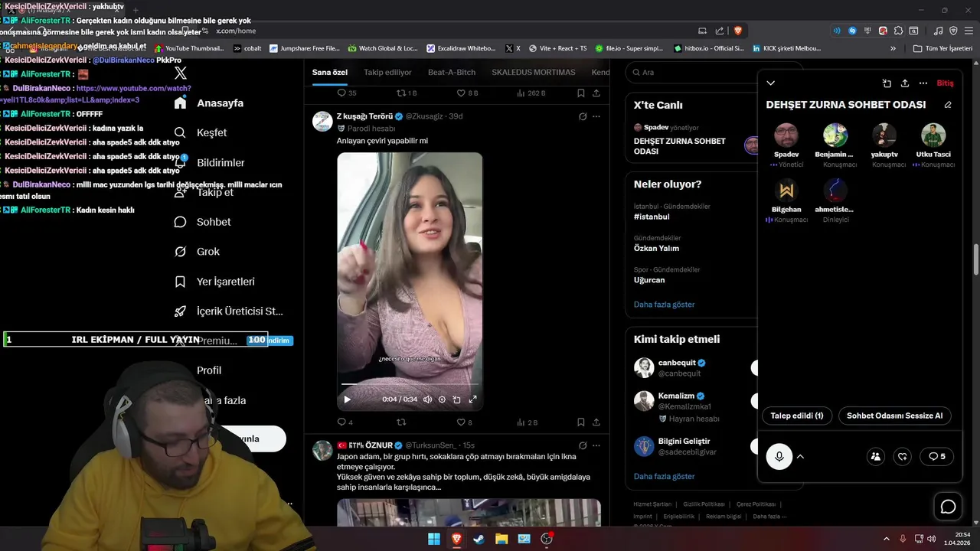Viewport: 980px width, 551px height.
Task: Seek on the video progress bar
Action: pos(410,383)
